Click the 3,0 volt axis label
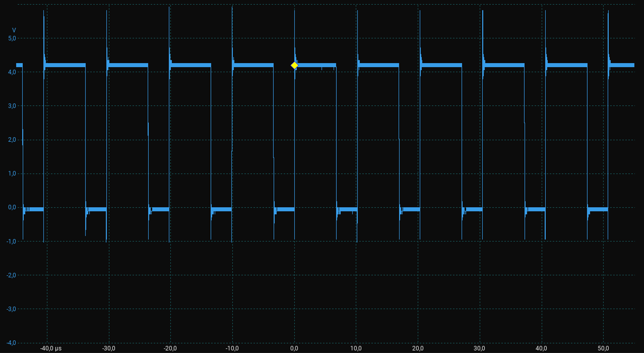 pyautogui.click(x=12, y=106)
